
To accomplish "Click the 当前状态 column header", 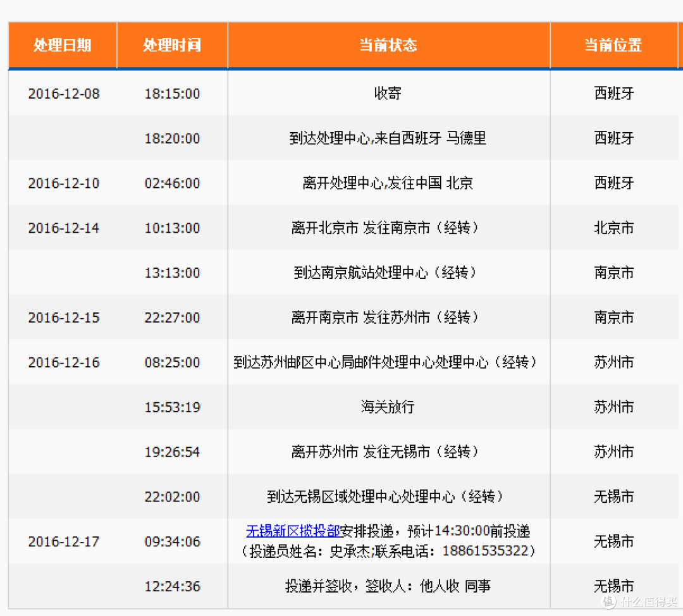I will point(388,46).
